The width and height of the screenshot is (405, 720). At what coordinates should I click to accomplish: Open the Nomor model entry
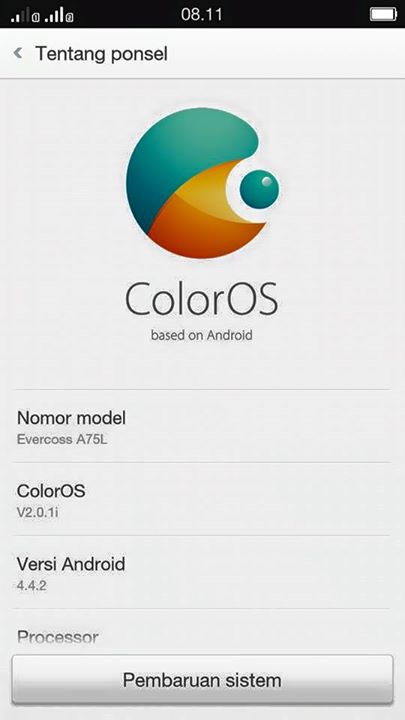click(x=202, y=426)
